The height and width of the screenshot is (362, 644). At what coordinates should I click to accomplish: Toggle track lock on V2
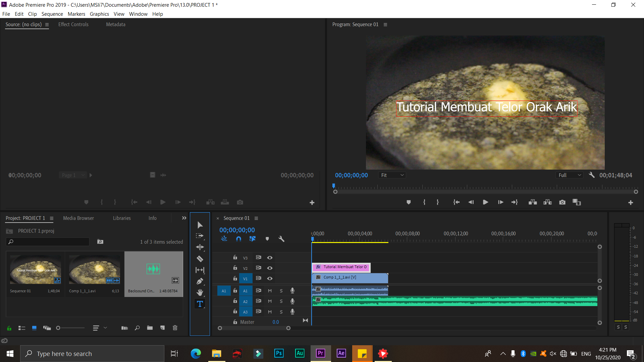235,268
